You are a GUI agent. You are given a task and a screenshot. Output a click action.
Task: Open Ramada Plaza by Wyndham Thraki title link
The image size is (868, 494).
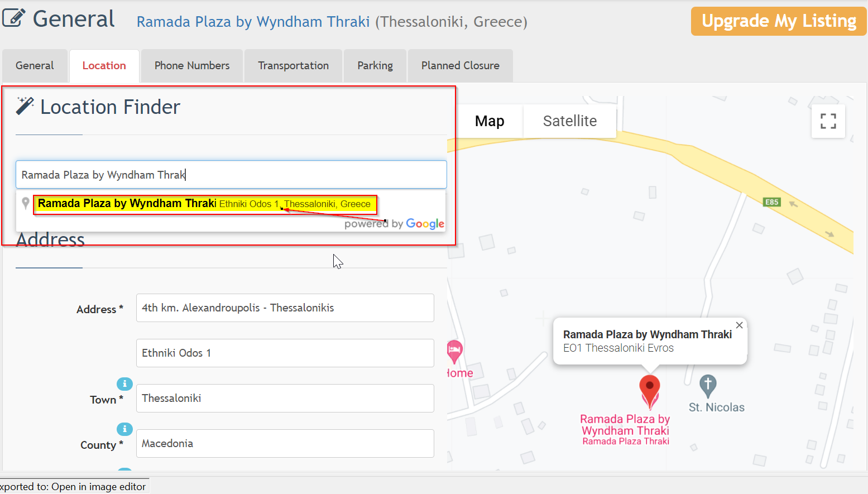point(253,22)
